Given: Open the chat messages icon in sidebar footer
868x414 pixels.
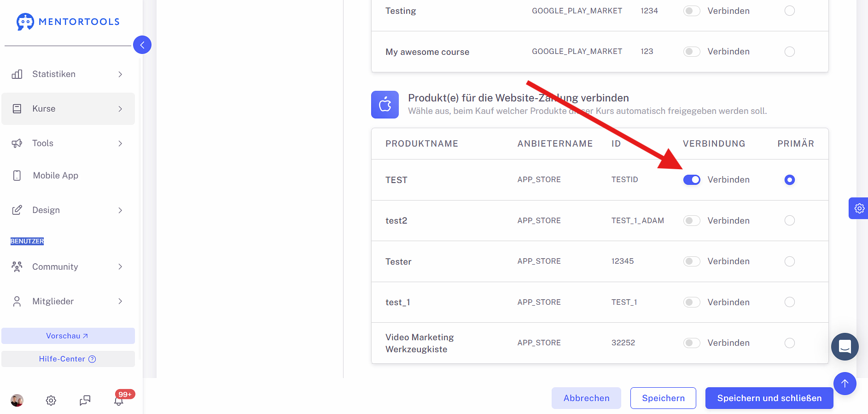Looking at the screenshot, I should click(x=85, y=401).
